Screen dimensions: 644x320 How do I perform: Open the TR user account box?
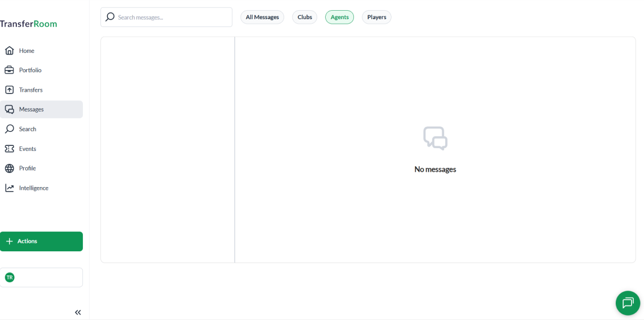click(x=41, y=277)
